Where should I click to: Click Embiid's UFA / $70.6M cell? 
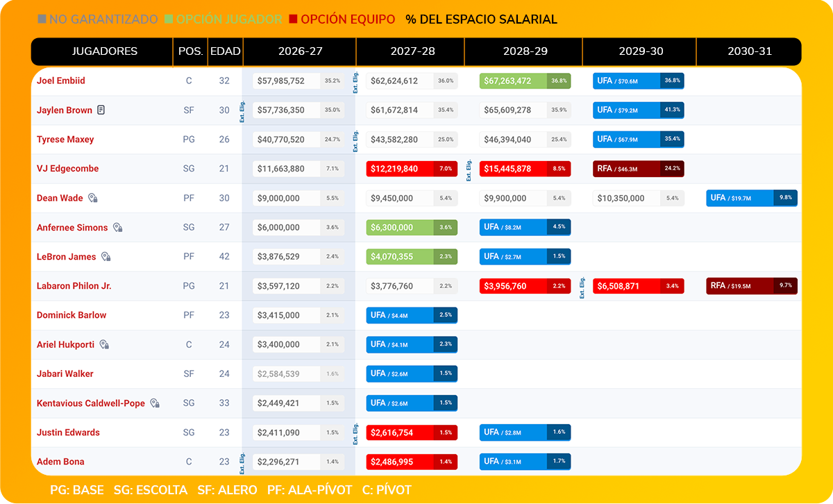(x=639, y=81)
